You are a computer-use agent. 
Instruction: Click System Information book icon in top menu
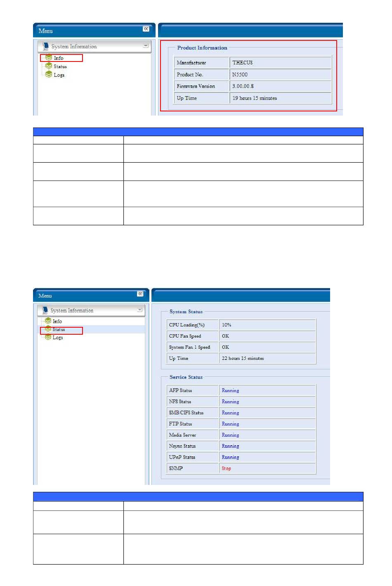(46, 46)
